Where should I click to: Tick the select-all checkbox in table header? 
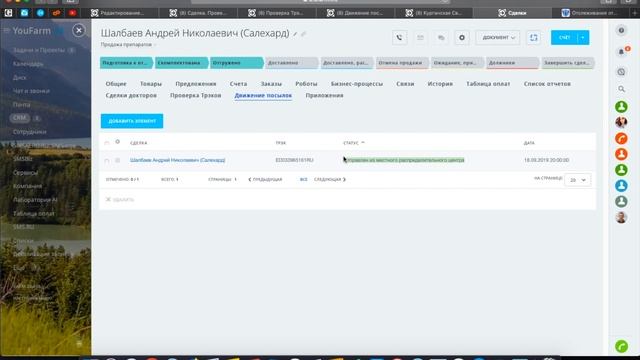107,143
